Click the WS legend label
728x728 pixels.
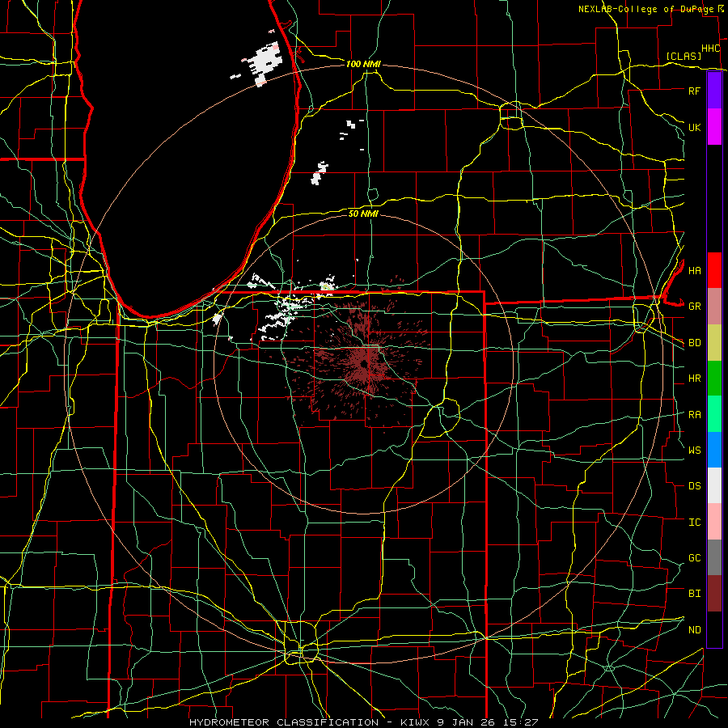[694, 451]
